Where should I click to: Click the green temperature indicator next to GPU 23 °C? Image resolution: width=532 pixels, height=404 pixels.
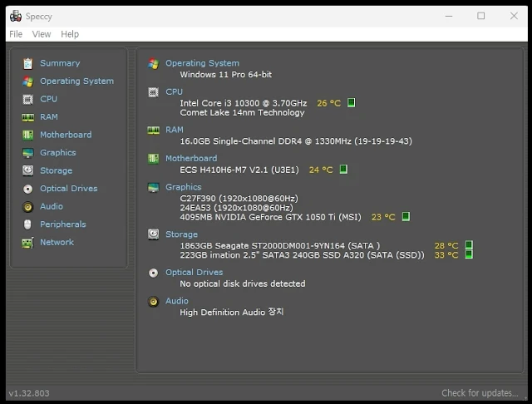click(406, 216)
